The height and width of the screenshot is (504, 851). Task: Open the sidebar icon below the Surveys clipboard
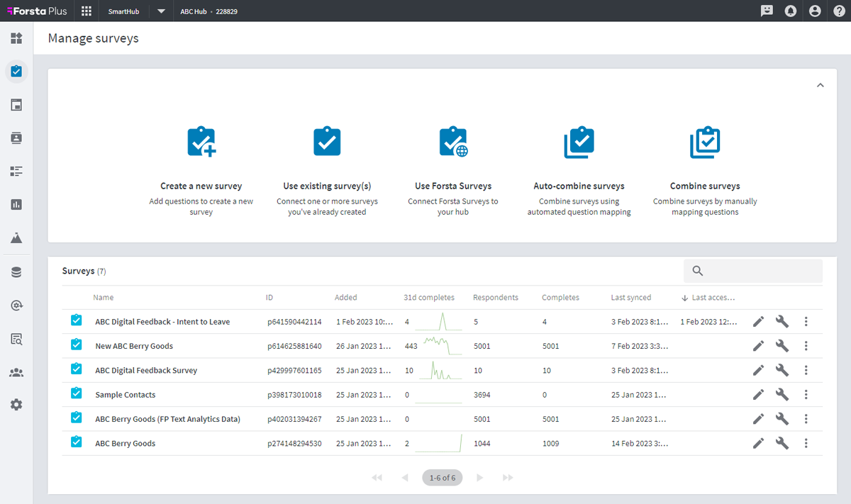16,105
